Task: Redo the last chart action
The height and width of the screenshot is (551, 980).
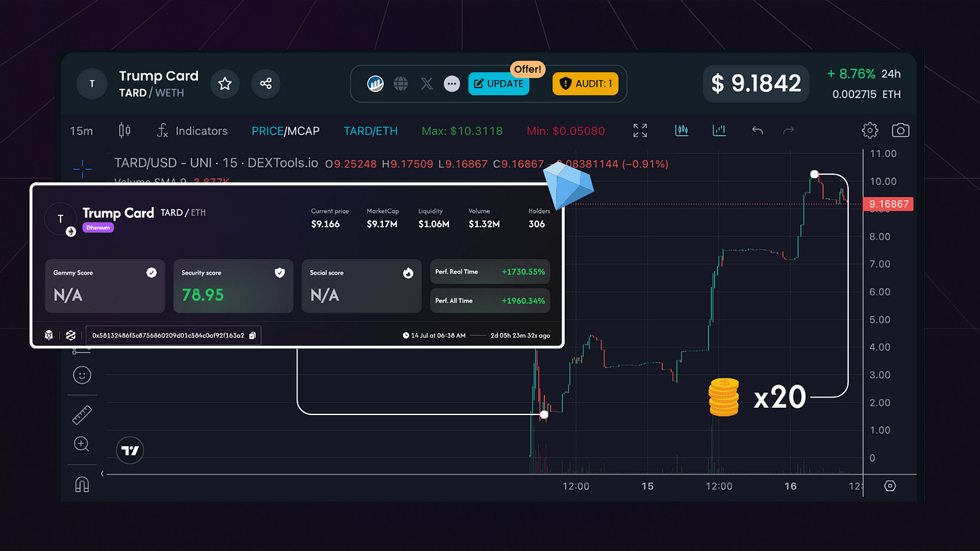Action: (789, 131)
